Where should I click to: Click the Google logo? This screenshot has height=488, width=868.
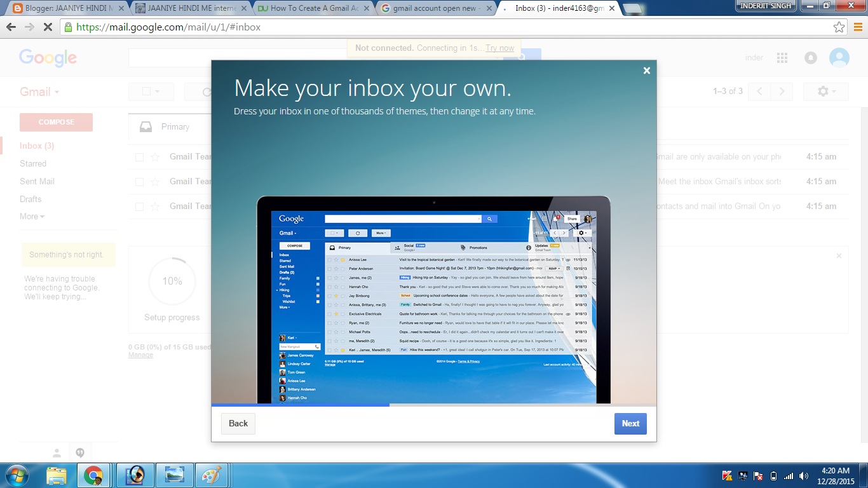tap(48, 58)
